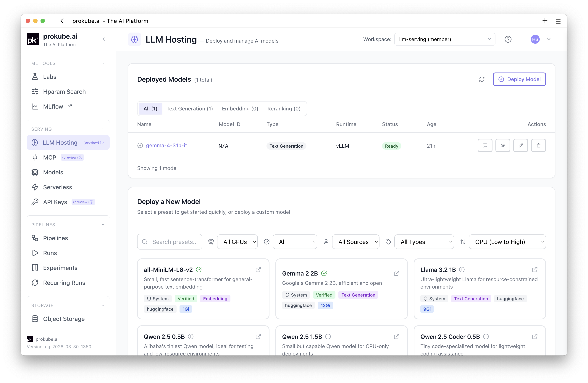Open the Workspace llm-serving dropdown

point(445,39)
